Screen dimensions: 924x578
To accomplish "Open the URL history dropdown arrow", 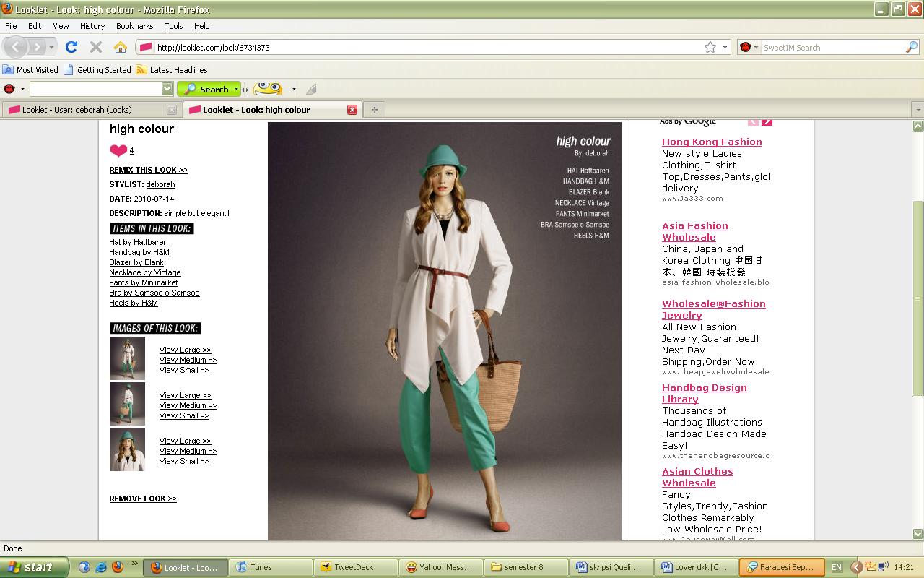I will tap(725, 47).
